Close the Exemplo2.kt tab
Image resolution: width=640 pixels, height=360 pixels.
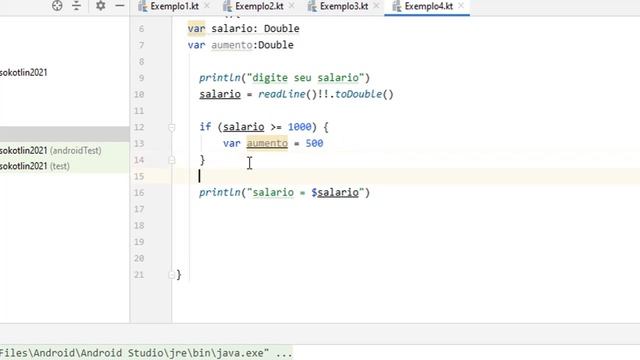(x=291, y=6)
